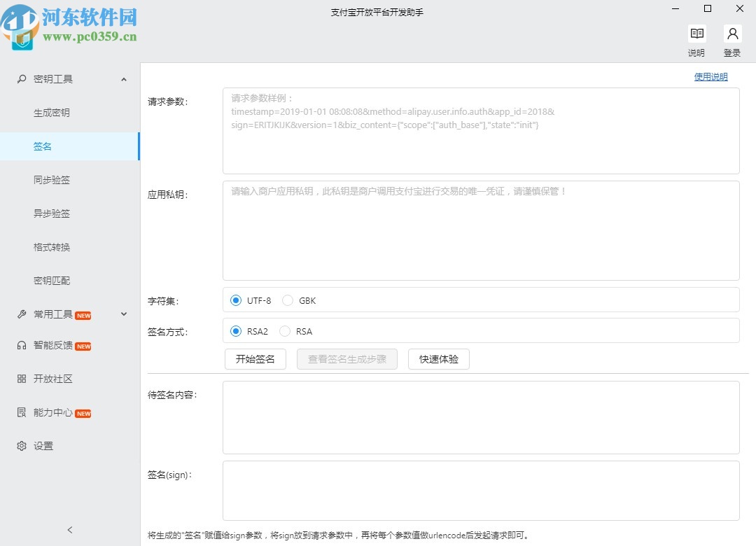Switch to the 同步验签 tool

click(x=51, y=180)
